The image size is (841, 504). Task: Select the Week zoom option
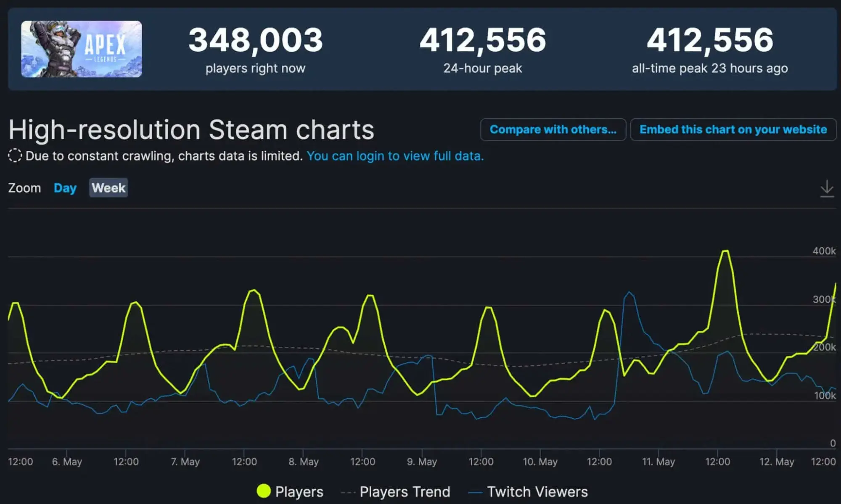click(108, 187)
